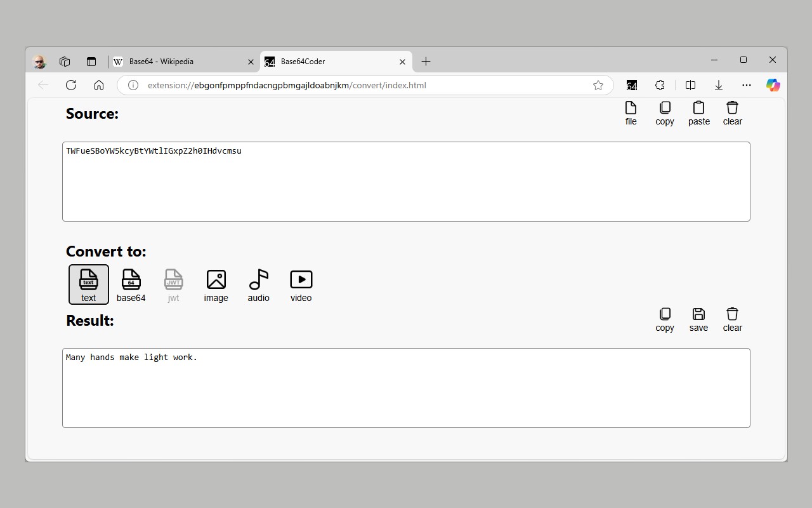The height and width of the screenshot is (508, 812).
Task: Go to browser home page
Action: [x=99, y=85]
